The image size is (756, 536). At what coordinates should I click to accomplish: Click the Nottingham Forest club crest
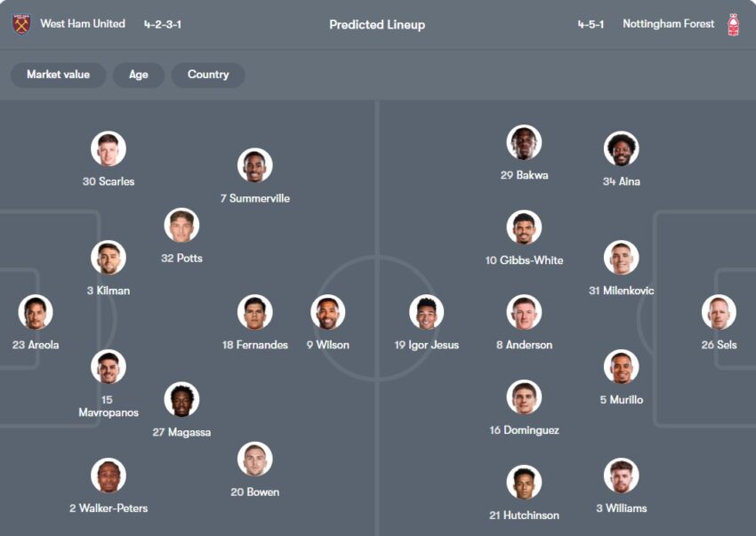[734, 24]
